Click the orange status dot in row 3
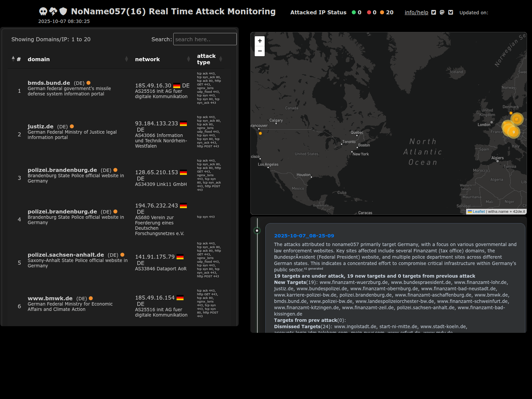532x399 pixels. [x=115, y=170]
